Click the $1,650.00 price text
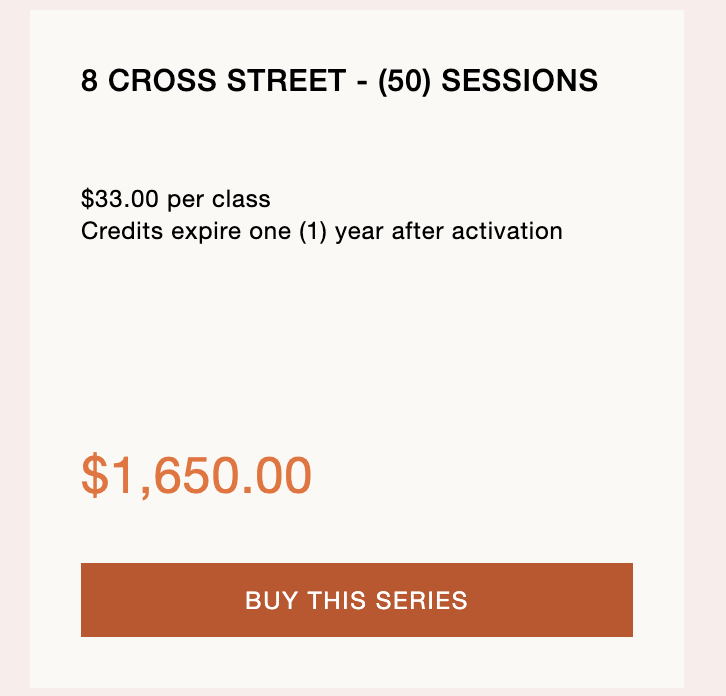Image resolution: width=726 pixels, height=696 pixels. 196,476
